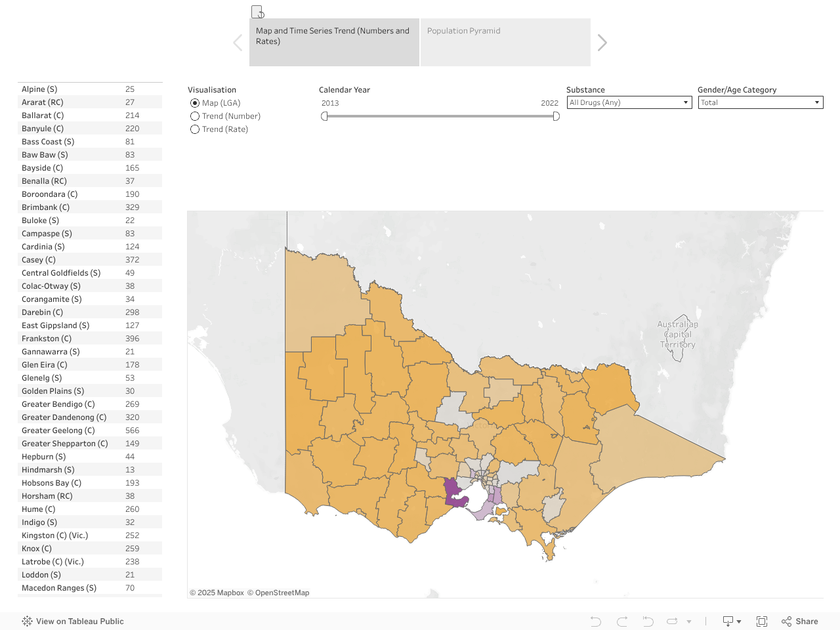This screenshot has height=630, width=840.
Task: Click the Share icon
Action: (799, 621)
